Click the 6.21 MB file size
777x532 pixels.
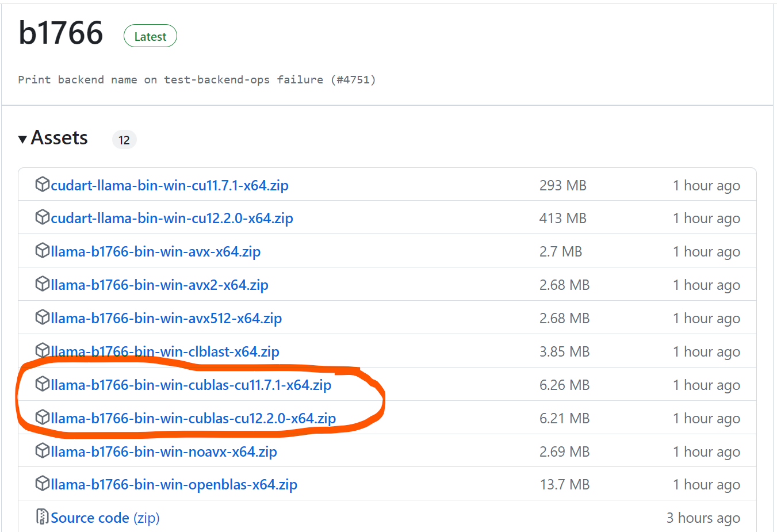tap(565, 418)
